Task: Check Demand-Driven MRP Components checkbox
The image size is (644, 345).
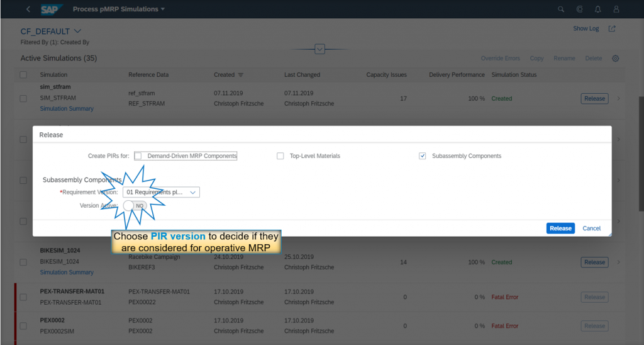Action: point(138,156)
